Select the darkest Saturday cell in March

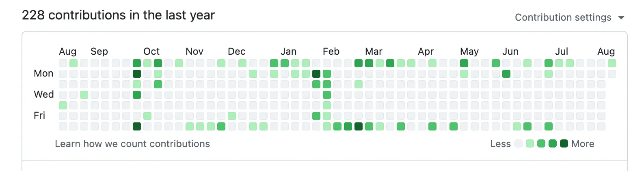359,126
